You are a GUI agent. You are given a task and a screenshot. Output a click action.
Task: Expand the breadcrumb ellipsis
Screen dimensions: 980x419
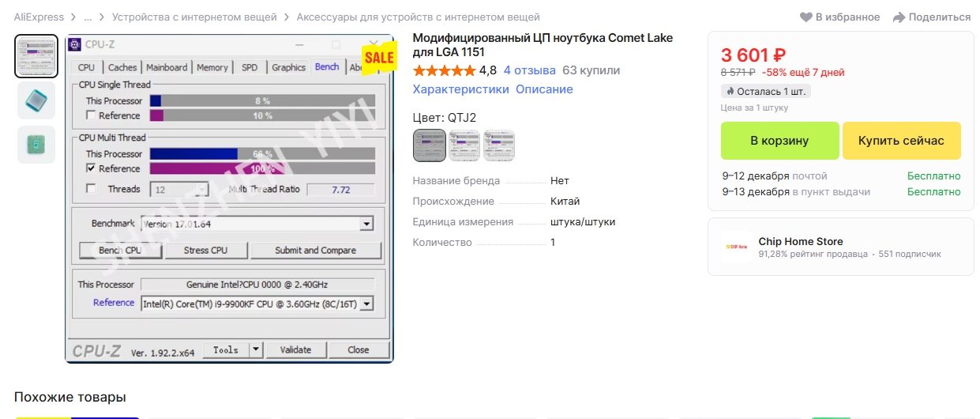pos(87,17)
